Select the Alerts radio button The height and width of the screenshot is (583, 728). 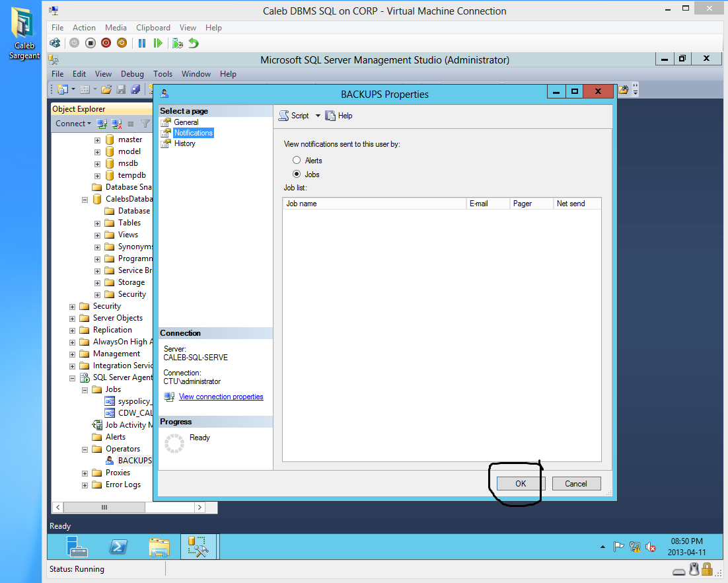pos(297,160)
